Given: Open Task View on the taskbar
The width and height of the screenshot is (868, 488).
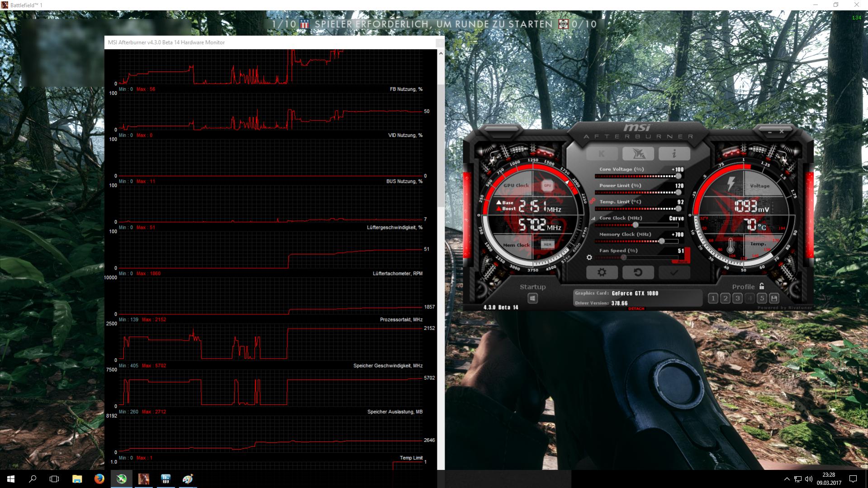Looking at the screenshot, I should (54, 479).
